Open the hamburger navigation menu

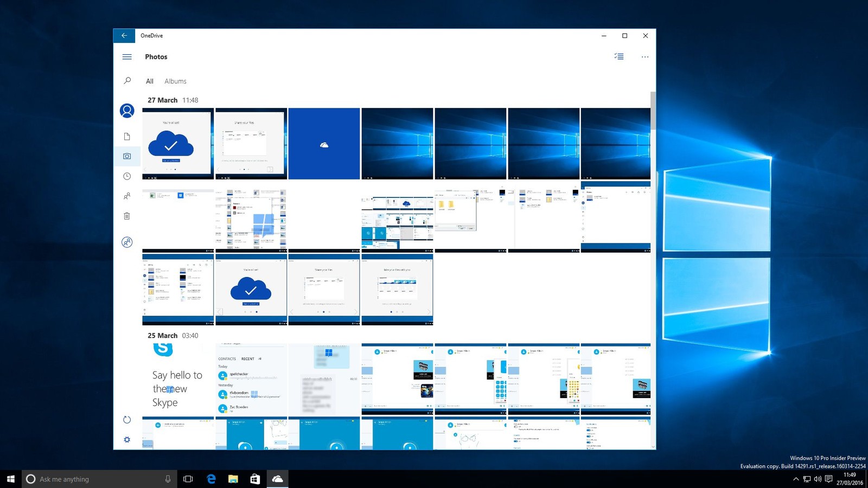pyautogui.click(x=127, y=57)
